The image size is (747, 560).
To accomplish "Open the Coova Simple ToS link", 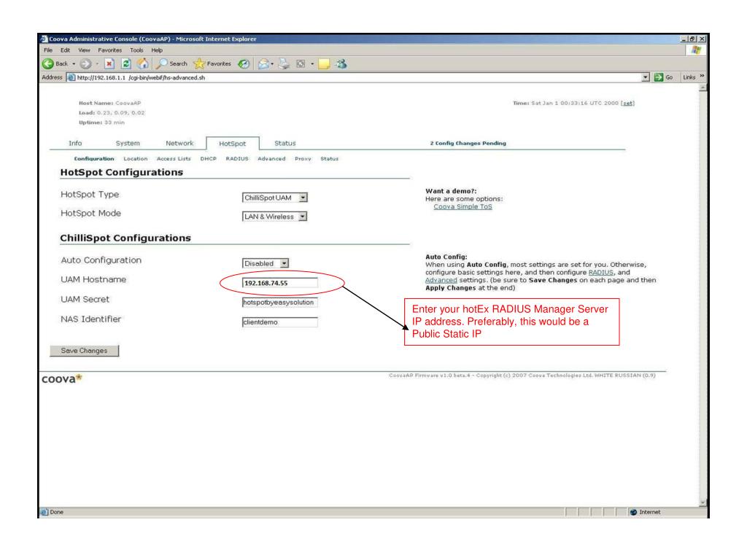I will click(462, 206).
